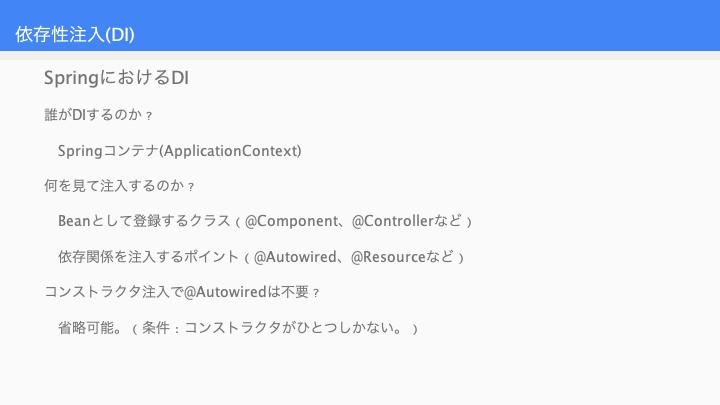Screen dimensions: 720x405
Task: Click the @Controller annotation text
Action: [393, 221]
